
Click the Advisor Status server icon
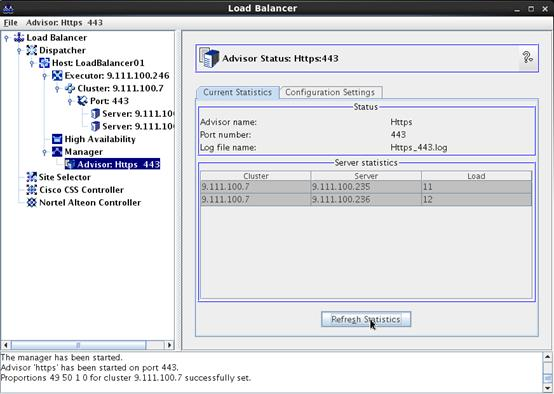pyautogui.click(x=209, y=58)
